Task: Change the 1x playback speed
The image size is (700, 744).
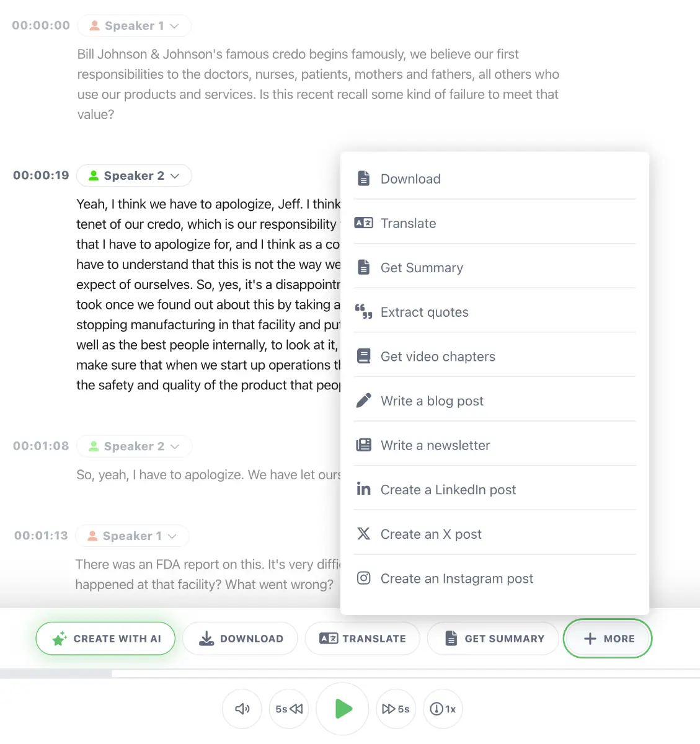Action: pos(443,709)
